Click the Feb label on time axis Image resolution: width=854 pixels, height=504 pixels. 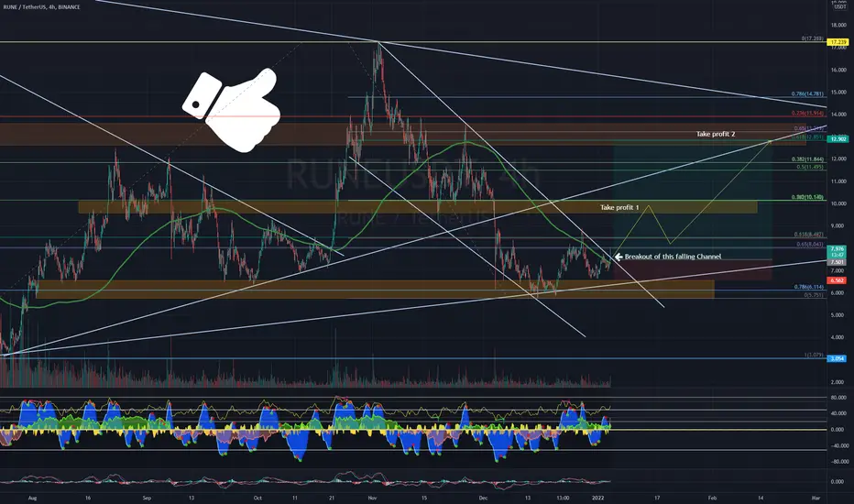[712, 498]
